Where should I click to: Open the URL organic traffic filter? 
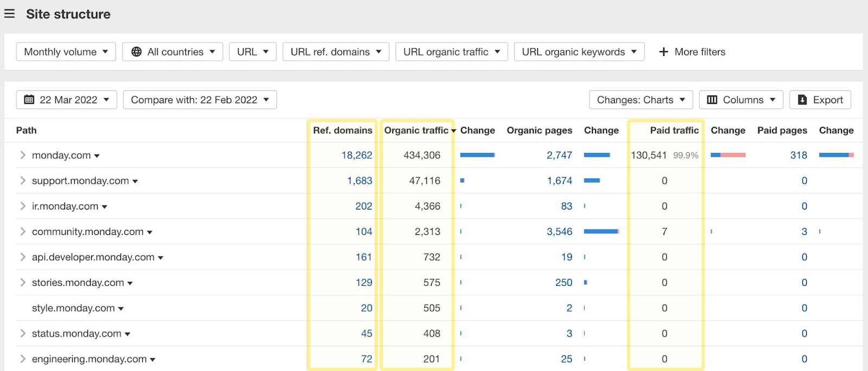coord(452,52)
